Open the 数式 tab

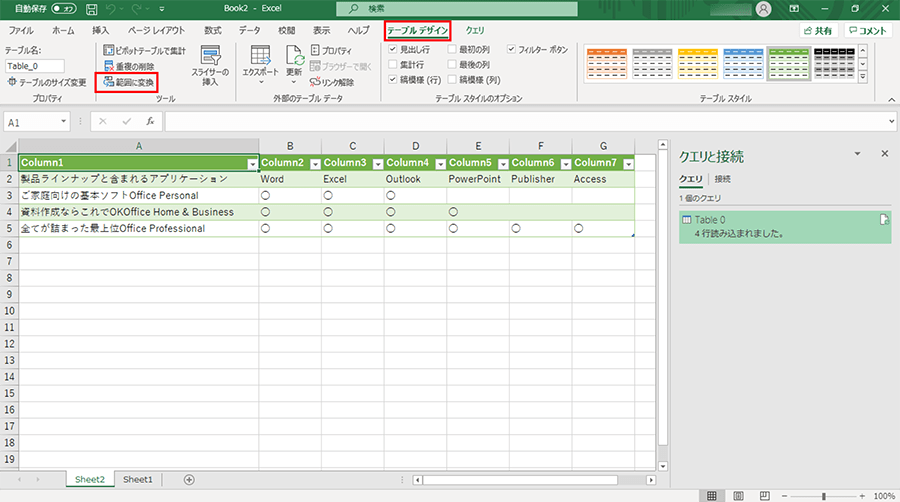pos(212,30)
